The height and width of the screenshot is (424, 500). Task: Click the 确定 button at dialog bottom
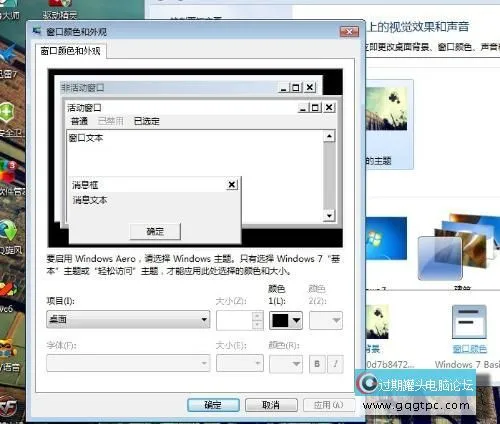(x=213, y=405)
